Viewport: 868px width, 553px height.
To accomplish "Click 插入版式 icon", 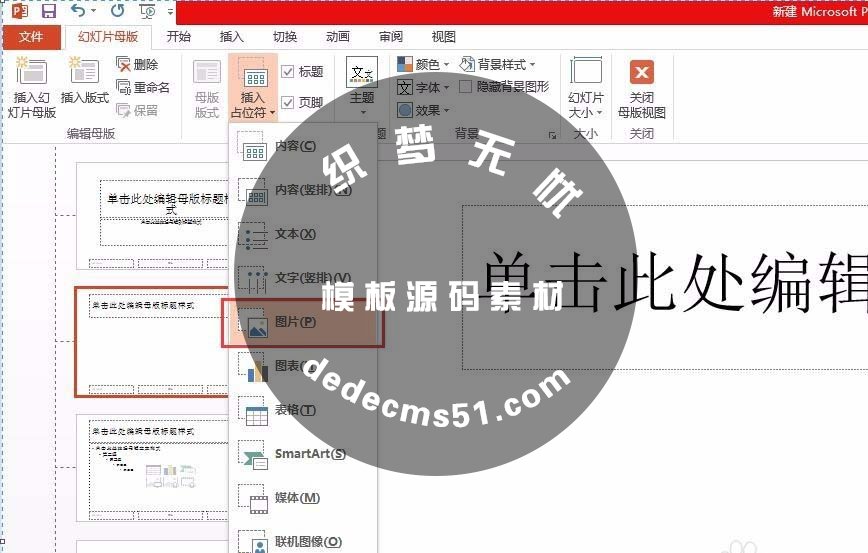I will (85, 81).
